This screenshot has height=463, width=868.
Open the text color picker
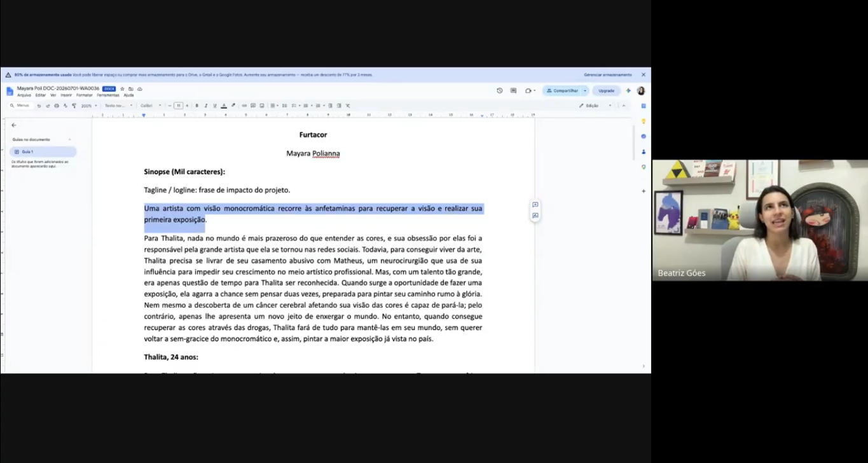click(224, 106)
